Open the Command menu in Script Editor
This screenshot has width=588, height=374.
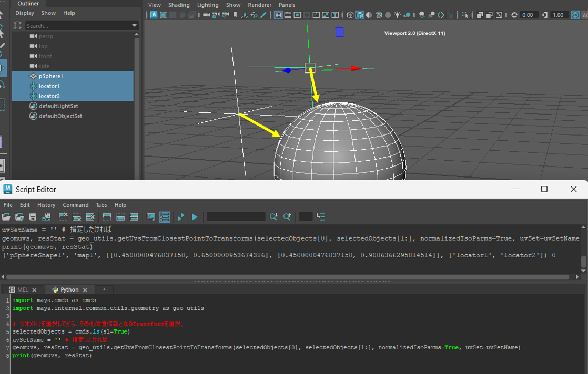tap(76, 205)
